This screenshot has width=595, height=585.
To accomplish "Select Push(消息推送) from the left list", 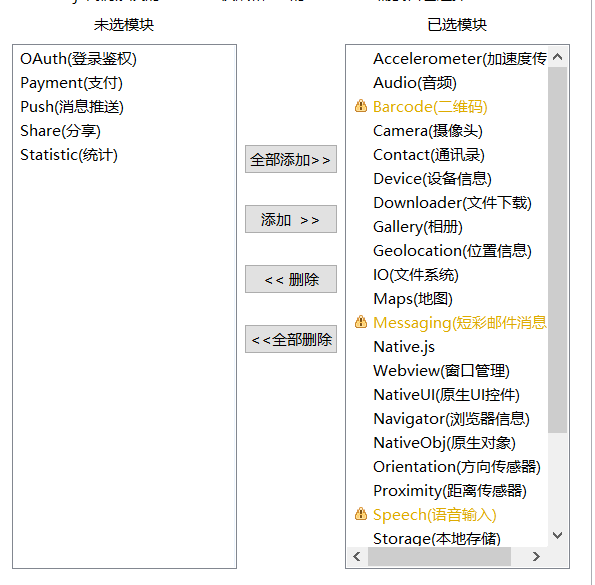I will point(72,107).
